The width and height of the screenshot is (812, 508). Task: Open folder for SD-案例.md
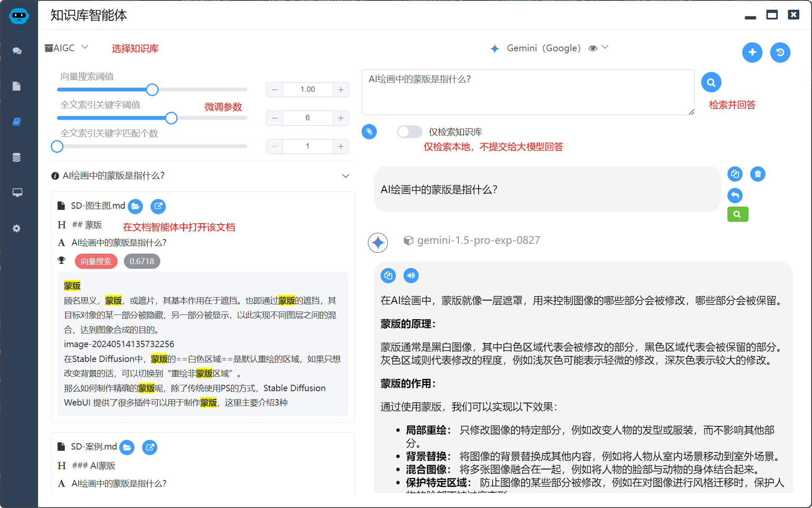pos(127,447)
